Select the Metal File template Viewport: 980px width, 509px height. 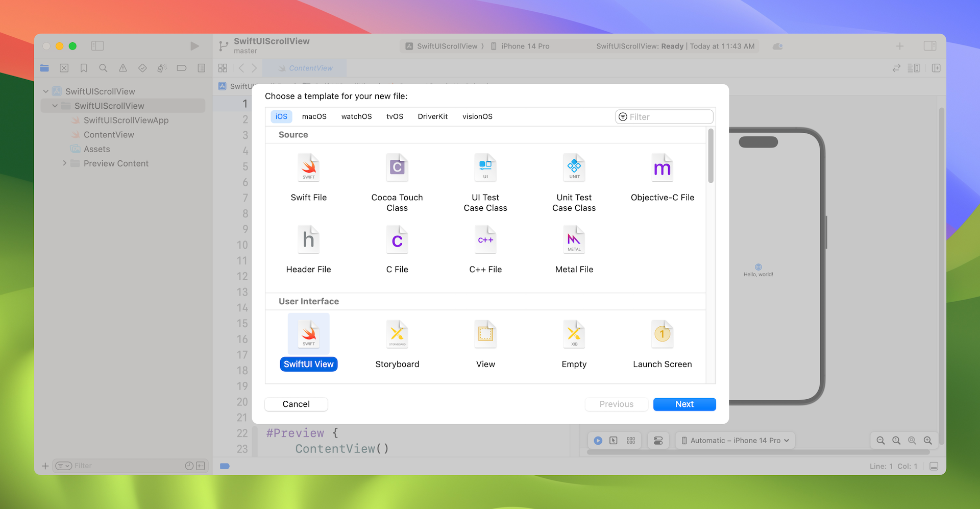(574, 250)
